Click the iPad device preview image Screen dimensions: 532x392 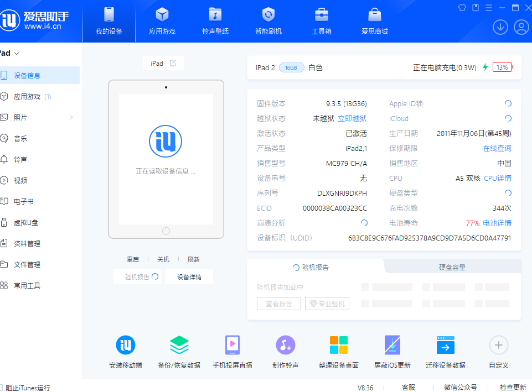pos(166,159)
